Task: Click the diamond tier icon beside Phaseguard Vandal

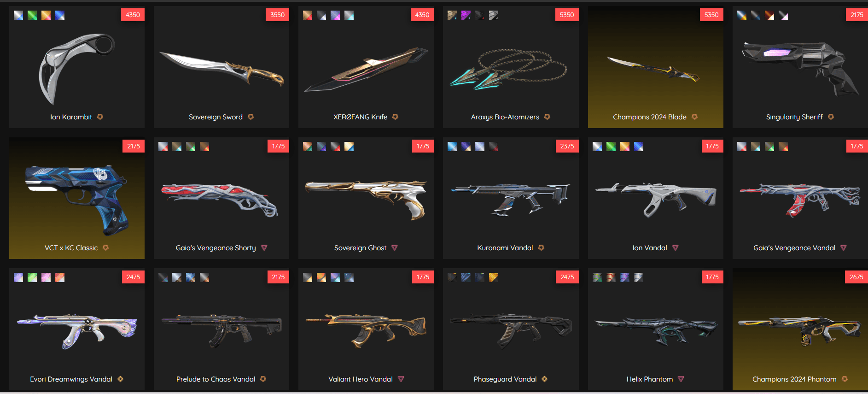Action: pyautogui.click(x=544, y=379)
